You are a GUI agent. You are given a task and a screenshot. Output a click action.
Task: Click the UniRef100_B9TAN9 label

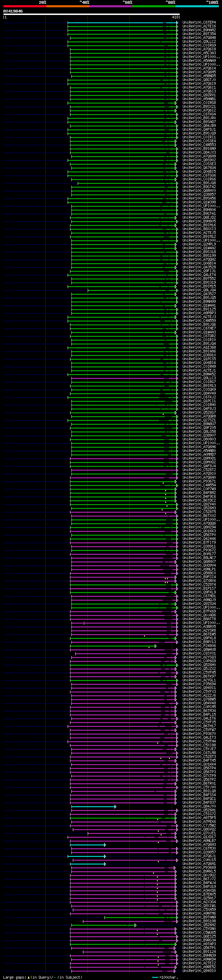[x=199, y=917]
